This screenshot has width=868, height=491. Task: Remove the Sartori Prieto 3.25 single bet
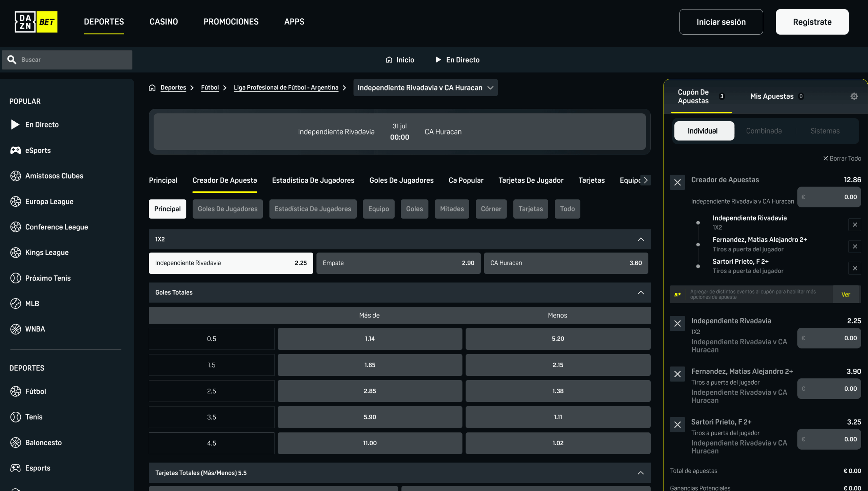click(677, 425)
